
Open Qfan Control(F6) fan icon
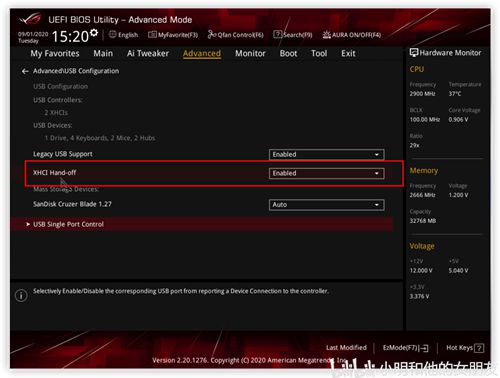(212, 34)
